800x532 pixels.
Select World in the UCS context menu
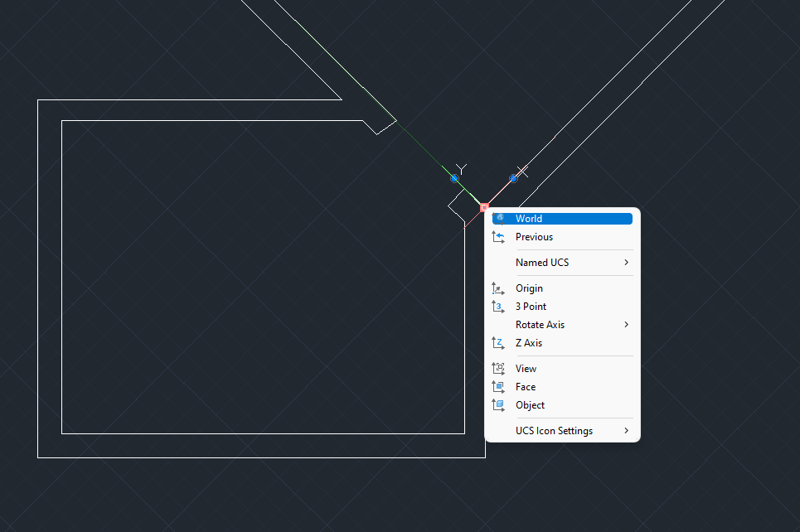[x=562, y=219]
